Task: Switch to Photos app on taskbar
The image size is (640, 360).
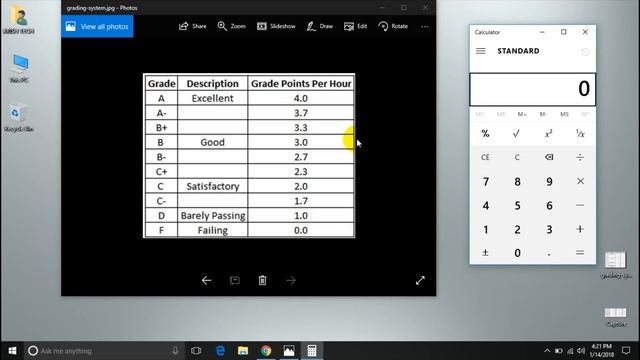Action: coord(289,351)
